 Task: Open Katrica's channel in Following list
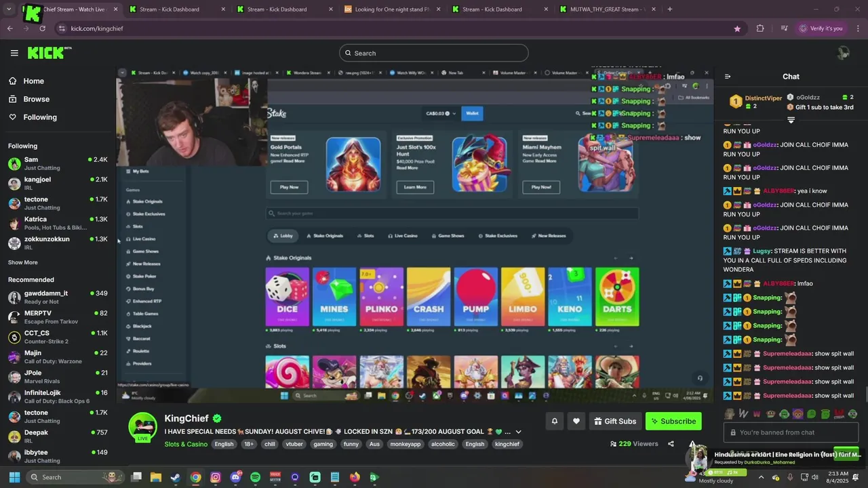[x=58, y=223]
